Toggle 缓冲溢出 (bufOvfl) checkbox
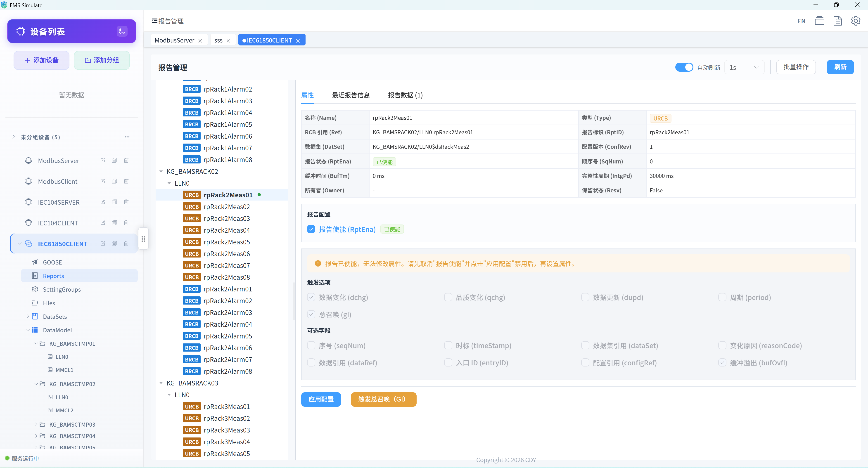This screenshot has width=868, height=468. tap(722, 363)
